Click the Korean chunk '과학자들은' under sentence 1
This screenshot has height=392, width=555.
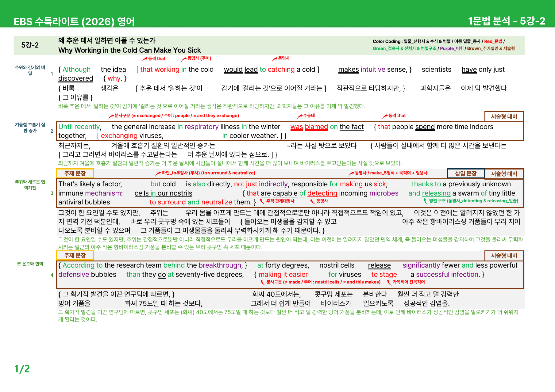[435, 88]
